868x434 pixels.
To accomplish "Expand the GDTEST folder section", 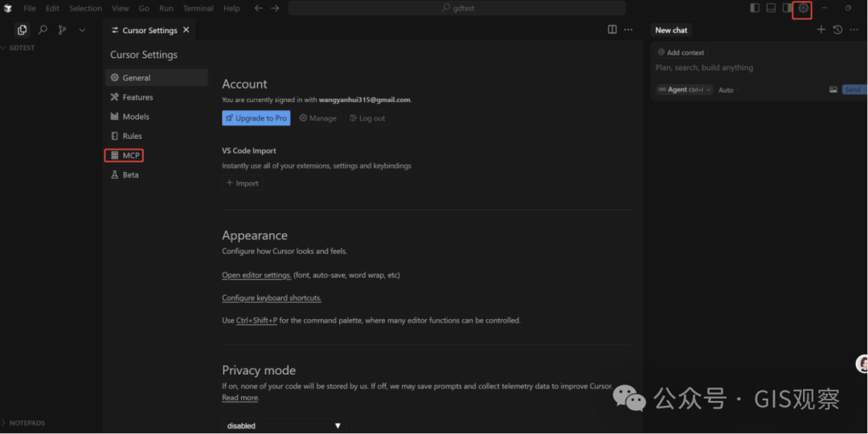I will (23, 47).
